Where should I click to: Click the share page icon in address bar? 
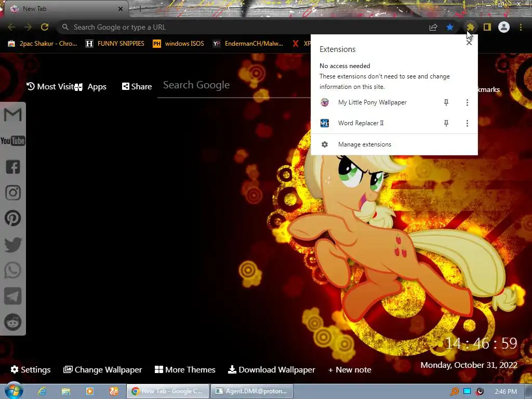tap(433, 27)
